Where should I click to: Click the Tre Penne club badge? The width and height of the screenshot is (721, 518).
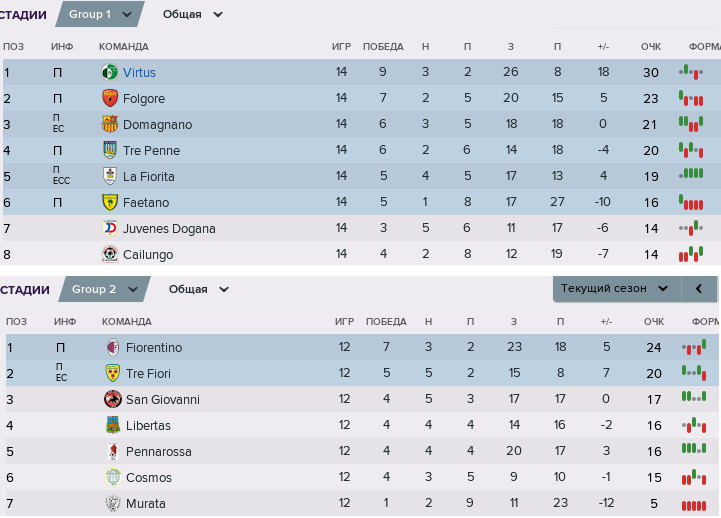pos(109,150)
